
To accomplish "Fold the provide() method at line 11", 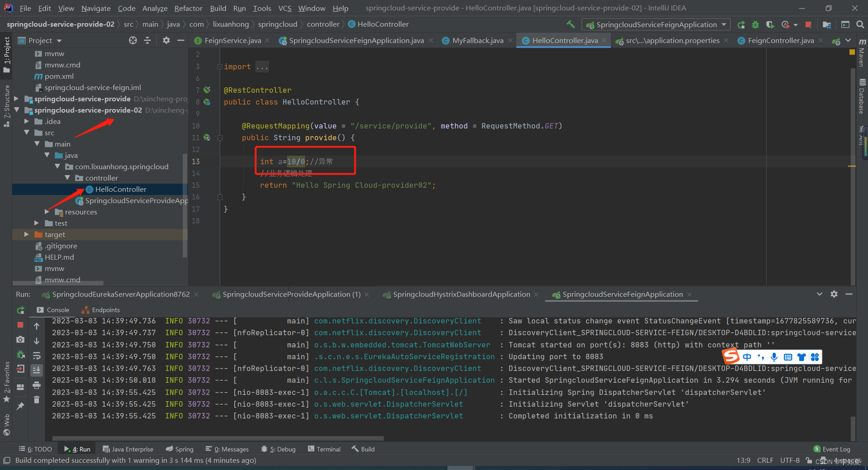I will tap(220, 138).
